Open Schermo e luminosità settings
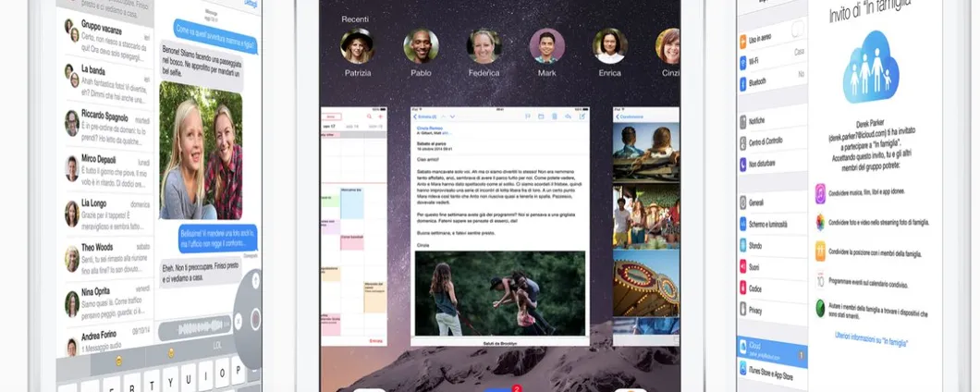Viewport: 980px width, 392px height. coord(773,225)
